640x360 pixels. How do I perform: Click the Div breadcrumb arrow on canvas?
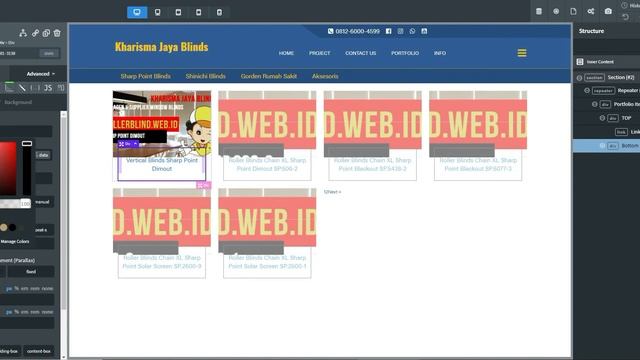(x=136, y=144)
